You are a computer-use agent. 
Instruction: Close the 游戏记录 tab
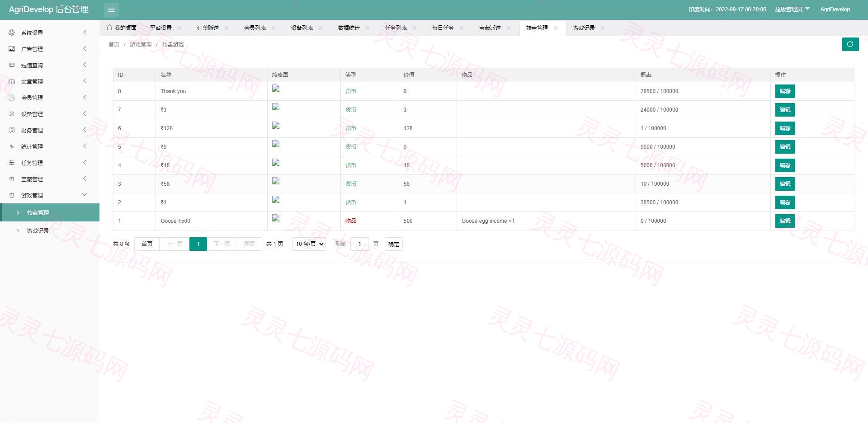click(x=603, y=28)
